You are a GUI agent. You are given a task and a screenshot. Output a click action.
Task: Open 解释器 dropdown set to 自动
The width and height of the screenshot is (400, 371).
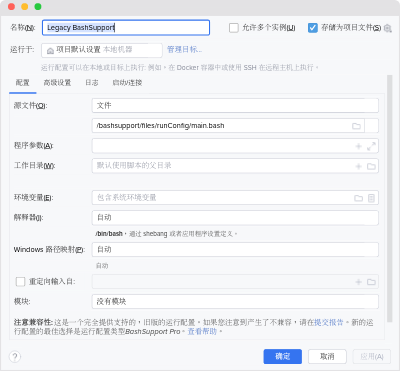[235, 218]
